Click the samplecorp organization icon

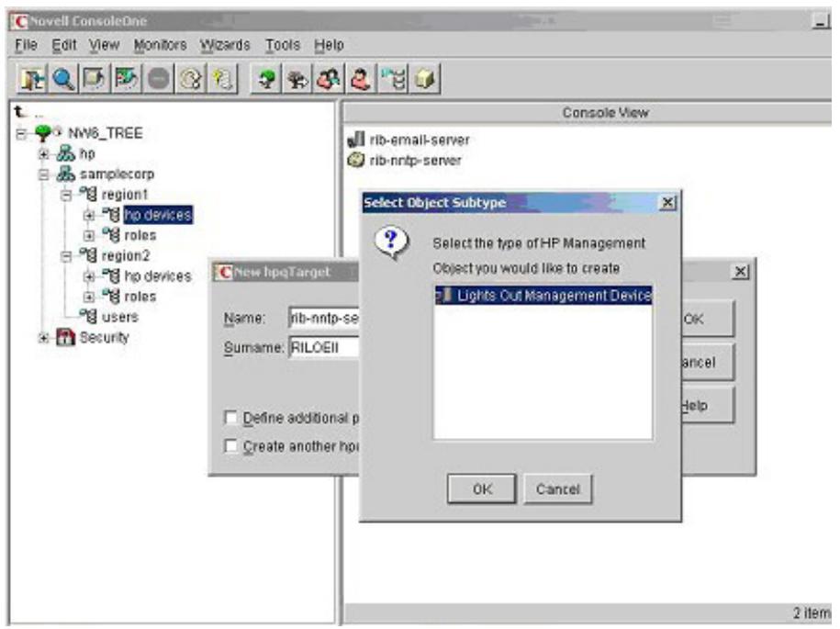click(x=66, y=174)
